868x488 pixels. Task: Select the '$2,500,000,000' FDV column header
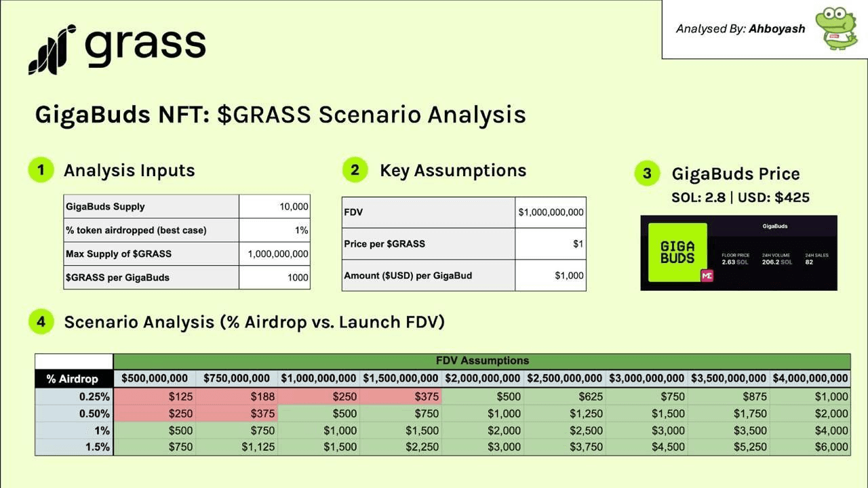564,378
